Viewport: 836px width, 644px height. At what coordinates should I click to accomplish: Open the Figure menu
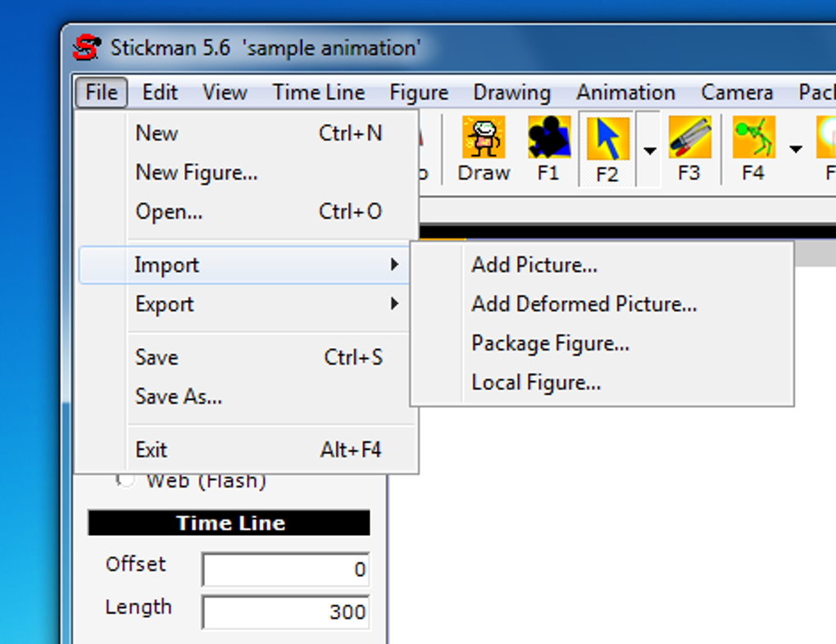click(419, 93)
